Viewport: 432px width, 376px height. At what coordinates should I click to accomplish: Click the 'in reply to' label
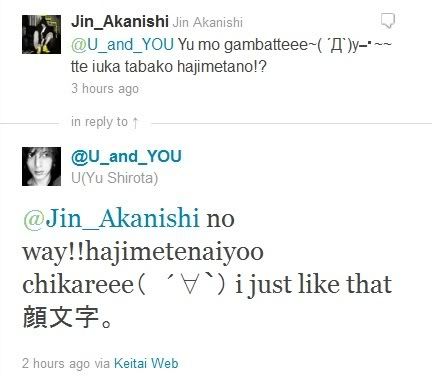[99, 122]
